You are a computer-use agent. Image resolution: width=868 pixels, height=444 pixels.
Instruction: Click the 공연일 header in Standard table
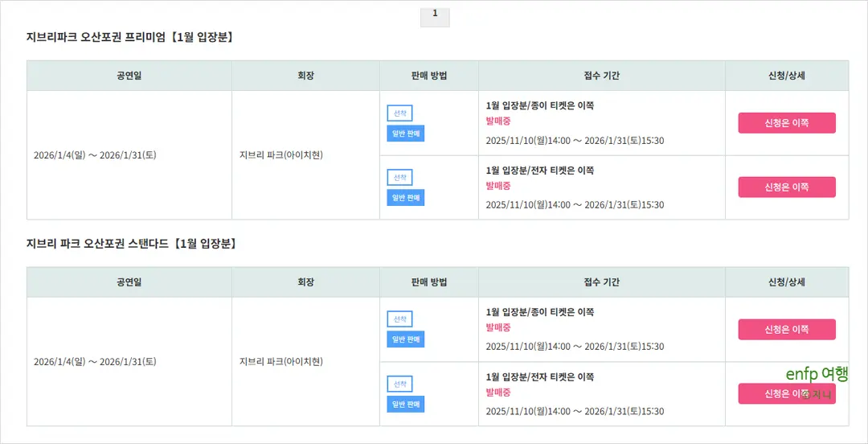pyautogui.click(x=129, y=282)
